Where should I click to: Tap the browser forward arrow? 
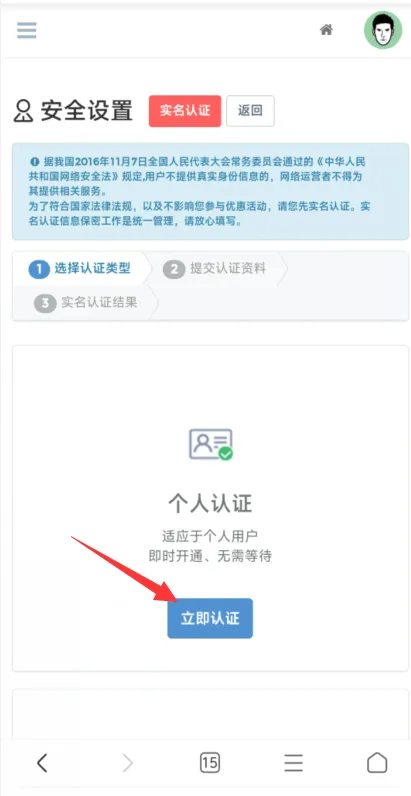pyautogui.click(x=127, y=762)
